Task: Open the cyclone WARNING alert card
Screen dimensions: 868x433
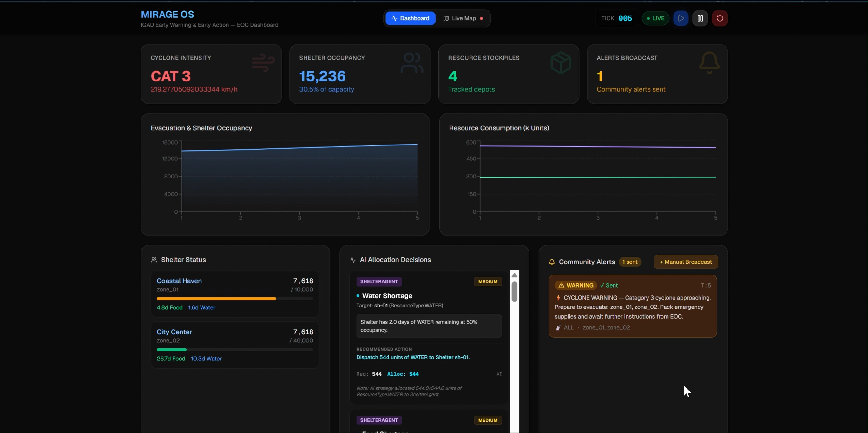Action: coord(633,306)
